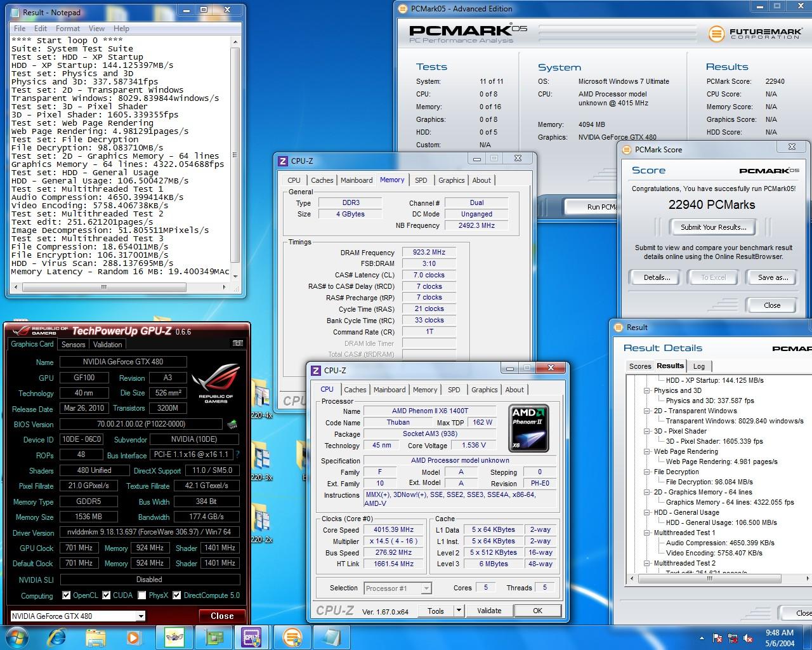The width and height of the screenshot is (812, 650).
Task: Click the Notepad taskbar icon
Action: 331,637
